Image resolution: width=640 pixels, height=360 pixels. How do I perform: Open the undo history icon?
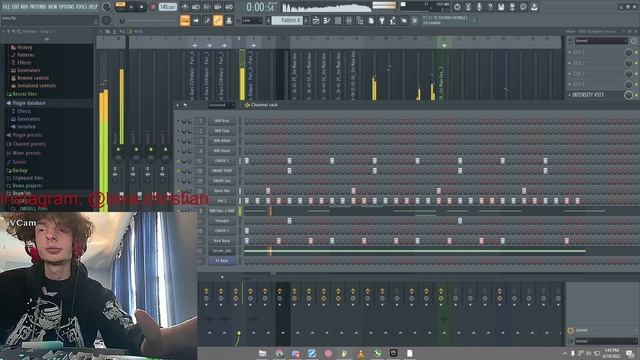click(x=457, y=7)
